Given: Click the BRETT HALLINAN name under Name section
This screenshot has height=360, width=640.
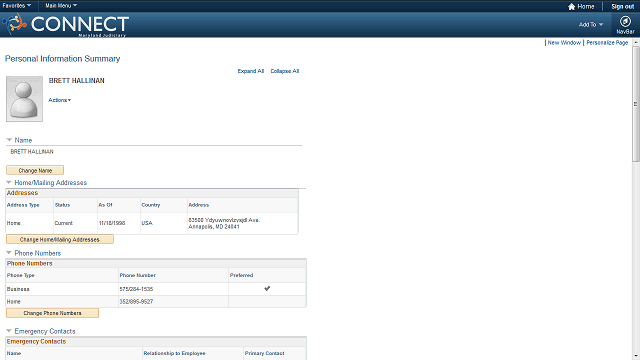Looking at the screenshot, I should tap(32, 151).
